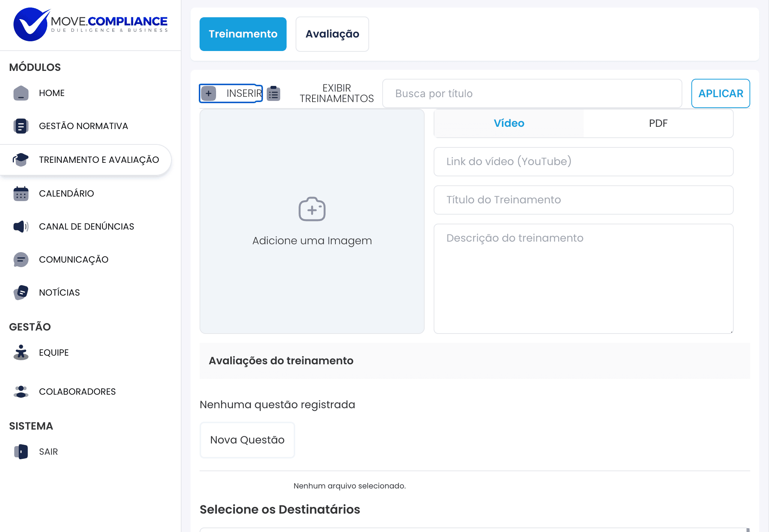Click the add image camera icon
This screenshot has width=769, height=532.
pyautogui.click(x=312, y=209)
